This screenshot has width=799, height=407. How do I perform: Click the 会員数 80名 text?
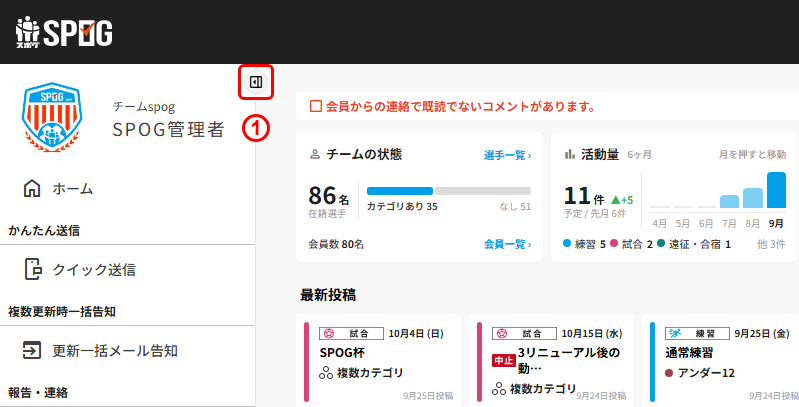[x=336, y=245]
